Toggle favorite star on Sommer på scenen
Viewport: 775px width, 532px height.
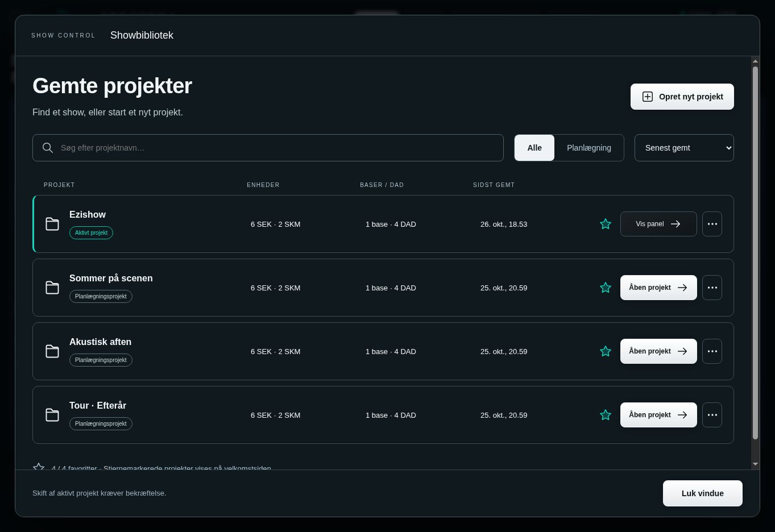[606, 288]
